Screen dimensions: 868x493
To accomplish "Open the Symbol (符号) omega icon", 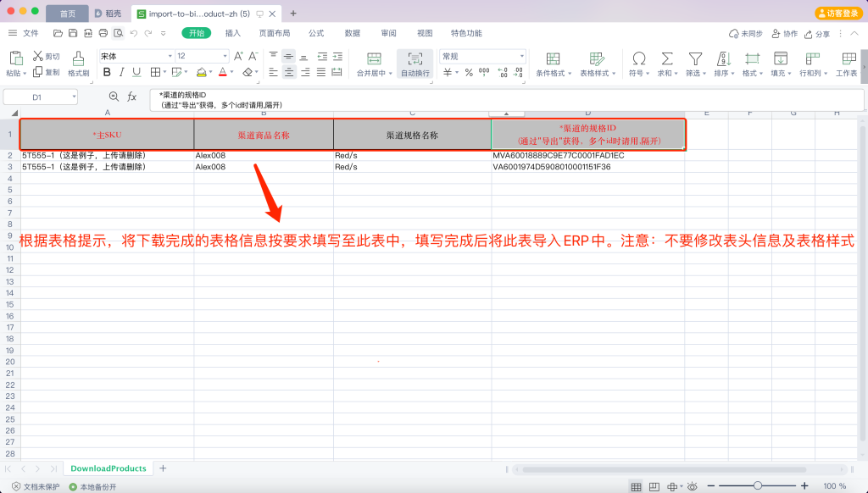I will [x=638, y=58].
